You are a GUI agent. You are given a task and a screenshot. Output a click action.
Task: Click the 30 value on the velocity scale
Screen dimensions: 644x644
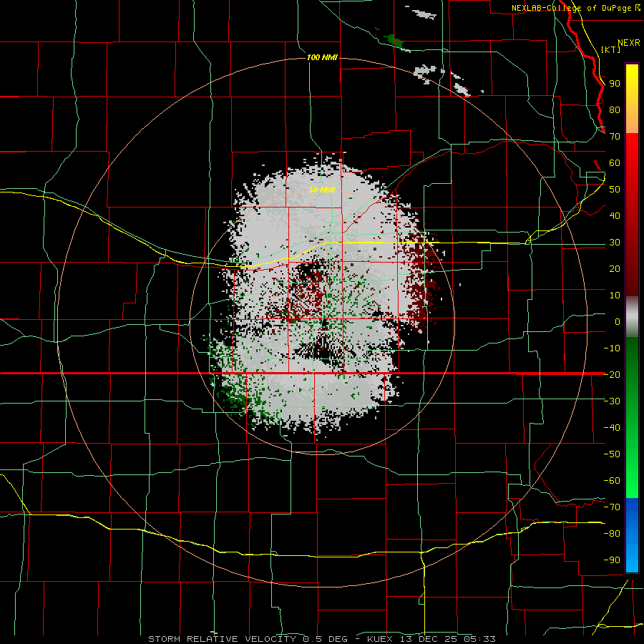click(x=615, y=243)
